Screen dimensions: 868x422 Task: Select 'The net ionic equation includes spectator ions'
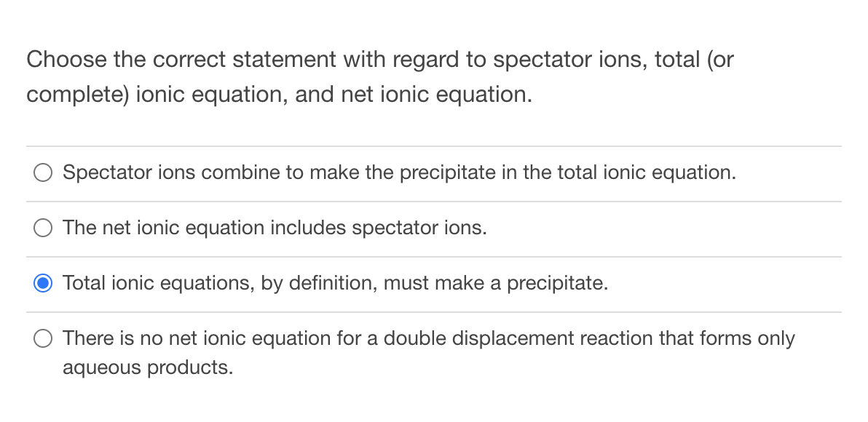point(43,228)
